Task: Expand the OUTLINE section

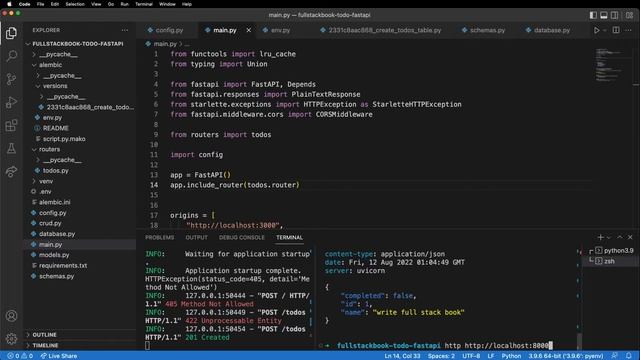Action: pos(44,335)
